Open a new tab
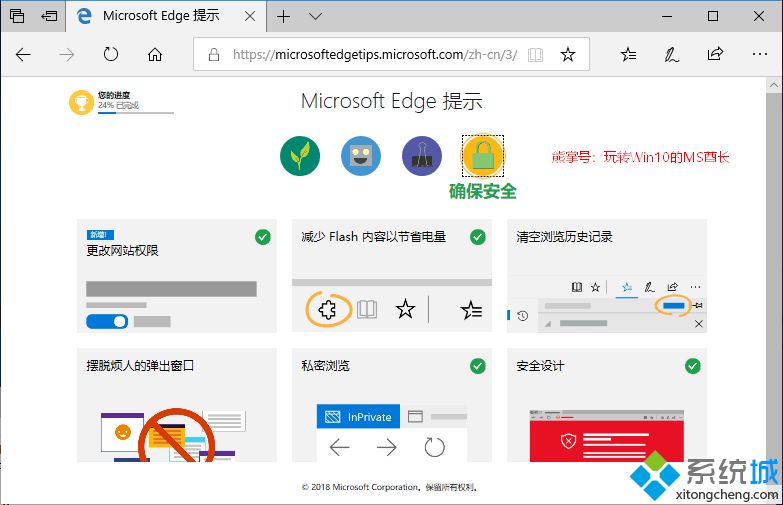The image size is (783, 505). point(283,16)
